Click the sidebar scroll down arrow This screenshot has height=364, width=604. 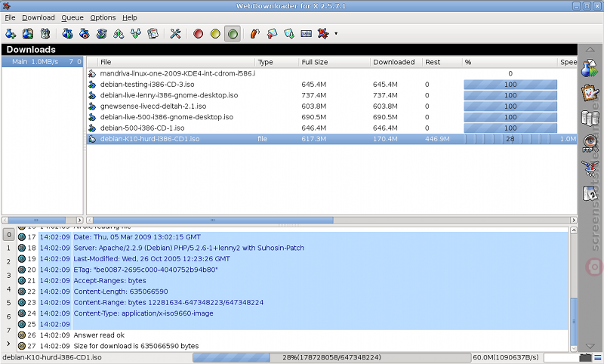(x=590, y=347)
